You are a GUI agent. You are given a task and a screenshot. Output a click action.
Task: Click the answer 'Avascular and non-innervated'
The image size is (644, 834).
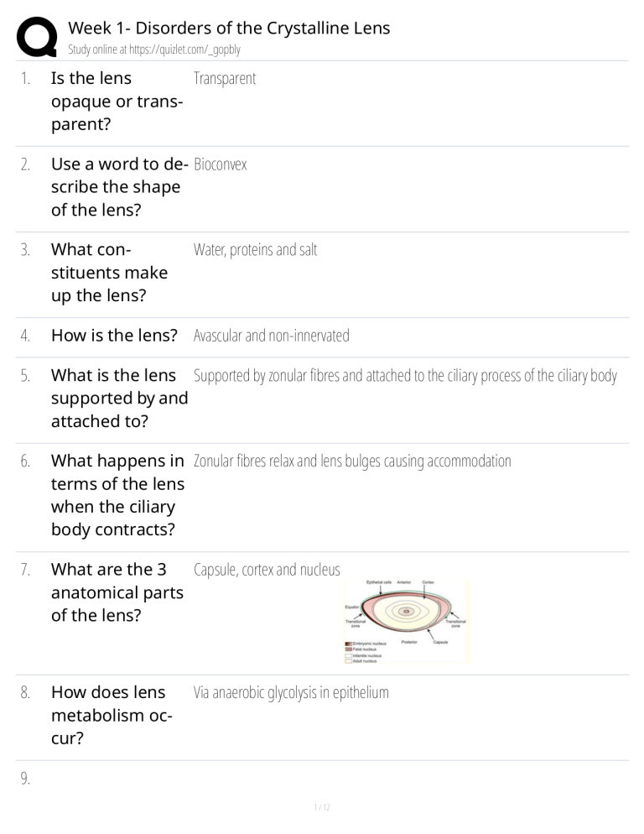click(x=271, y=336)
